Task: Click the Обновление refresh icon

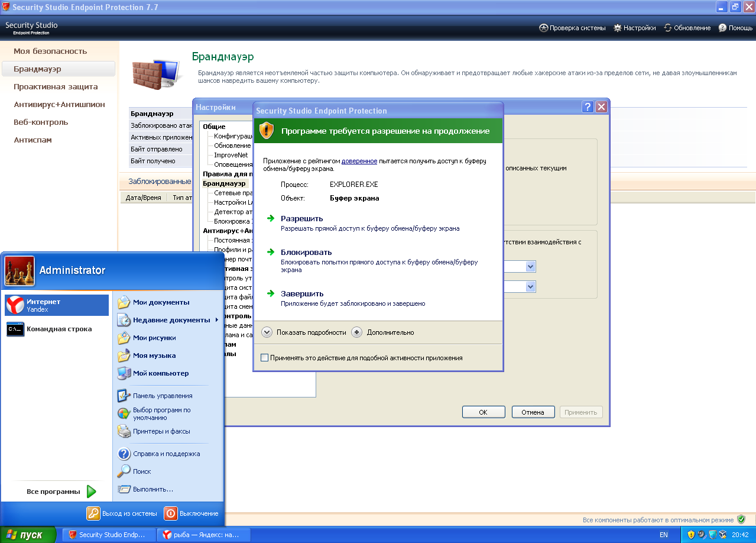Action: point(668,28)
